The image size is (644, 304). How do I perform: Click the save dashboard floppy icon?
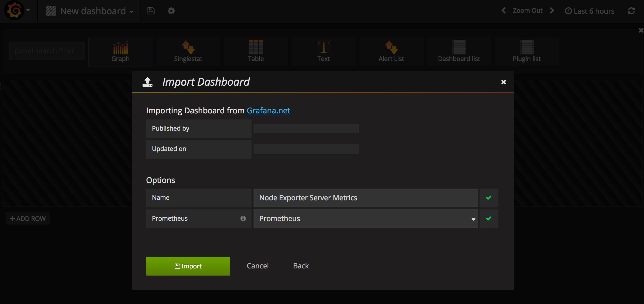151,11
